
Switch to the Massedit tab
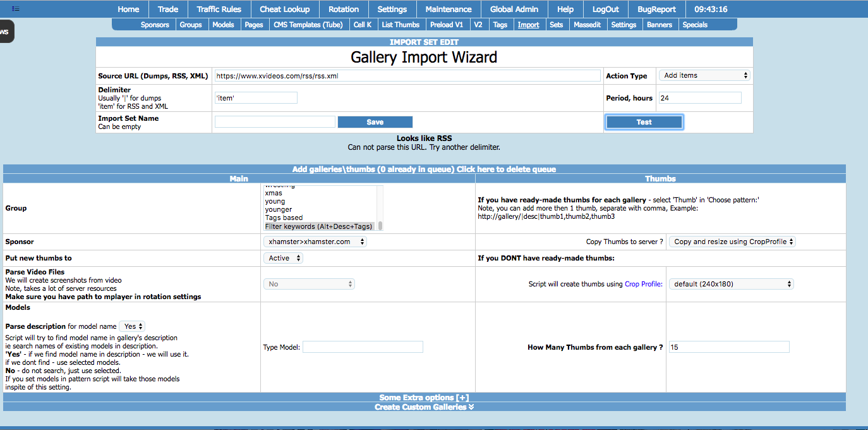[588, 25]
